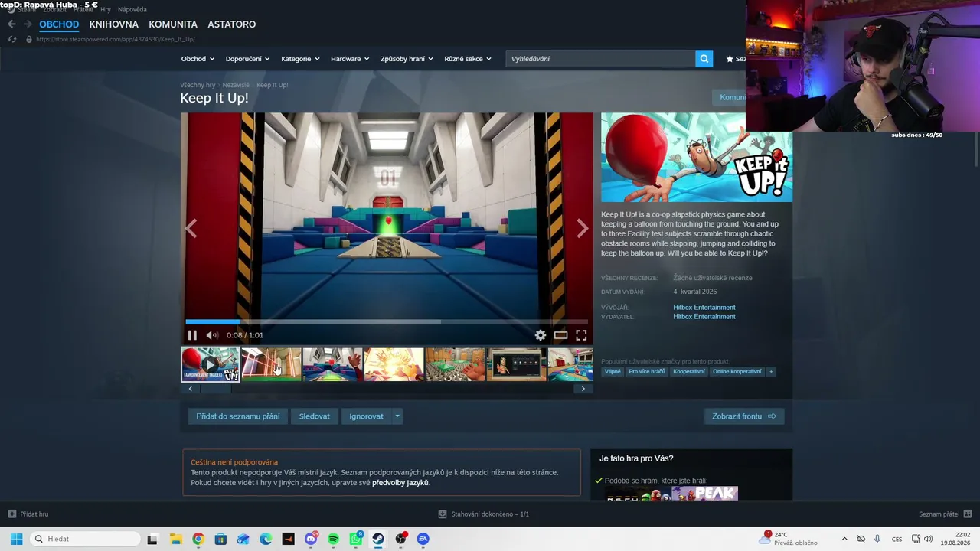Open the friends list icon at bottom right

pyautogui.click(x=968, y=514)
